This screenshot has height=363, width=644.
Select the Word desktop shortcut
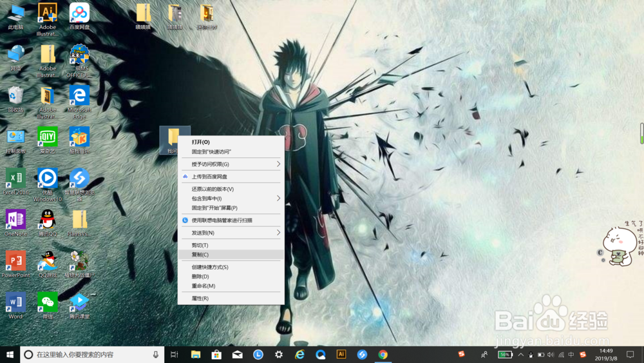15,306
